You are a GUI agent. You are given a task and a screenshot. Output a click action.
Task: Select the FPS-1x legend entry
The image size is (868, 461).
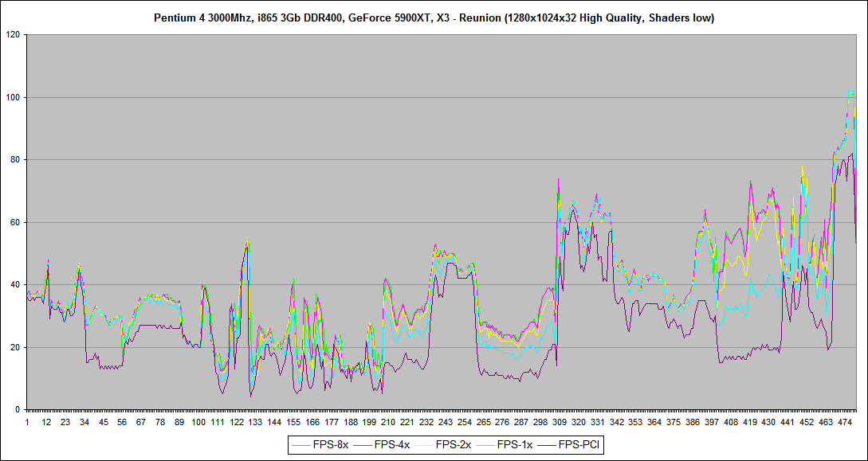coord(515,446)
